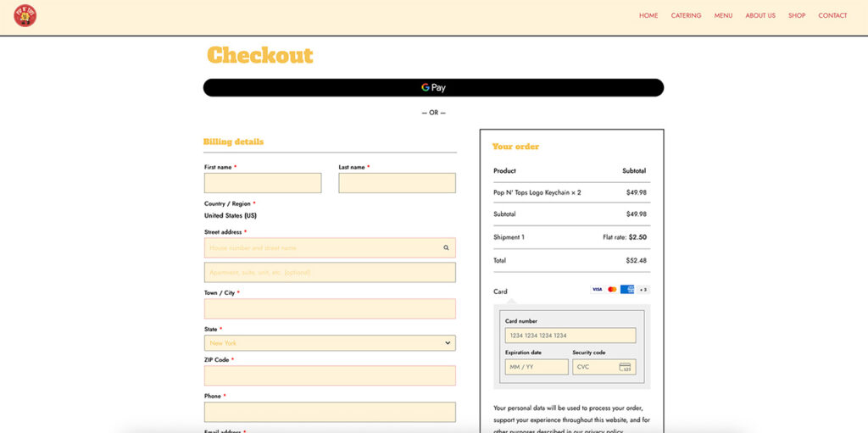
Task: Open the CONTACT menu item
Action: tap(832, 15)
